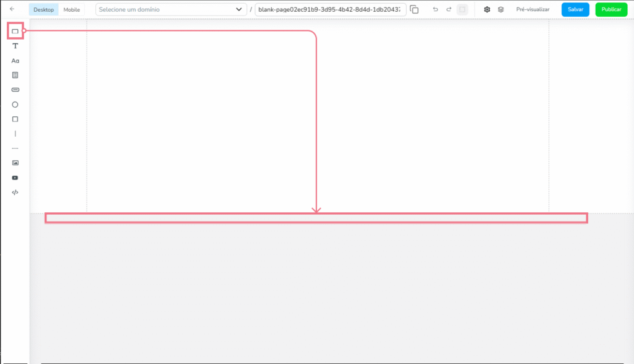
Task: Choose the Aa typography tool
Action: click(x=15, y=61)
